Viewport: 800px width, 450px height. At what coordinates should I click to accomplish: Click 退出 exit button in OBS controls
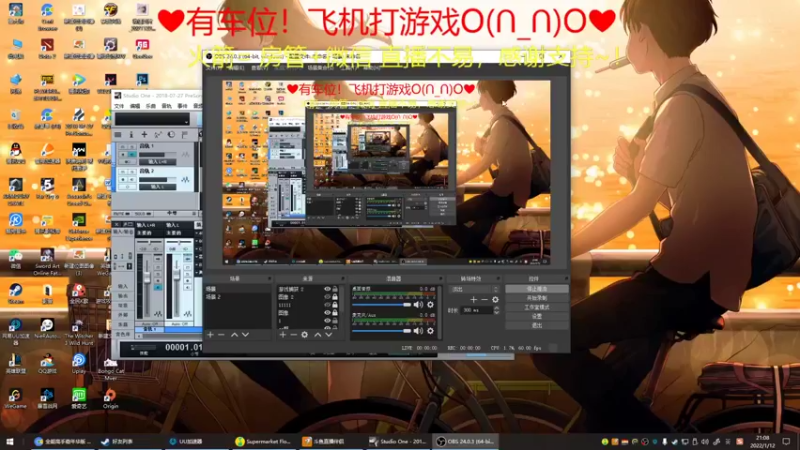click(x=537, y=326)
